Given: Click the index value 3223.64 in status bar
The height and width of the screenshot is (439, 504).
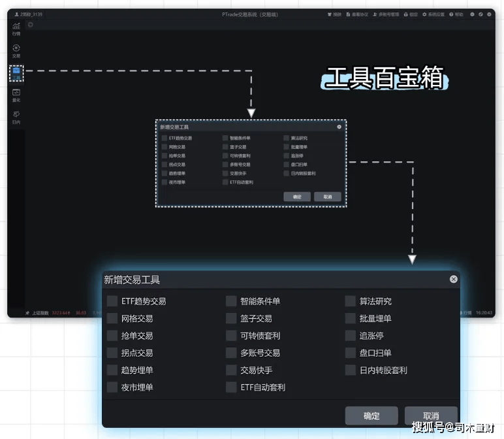Looking at the screenshot, I should pos(61,313).
